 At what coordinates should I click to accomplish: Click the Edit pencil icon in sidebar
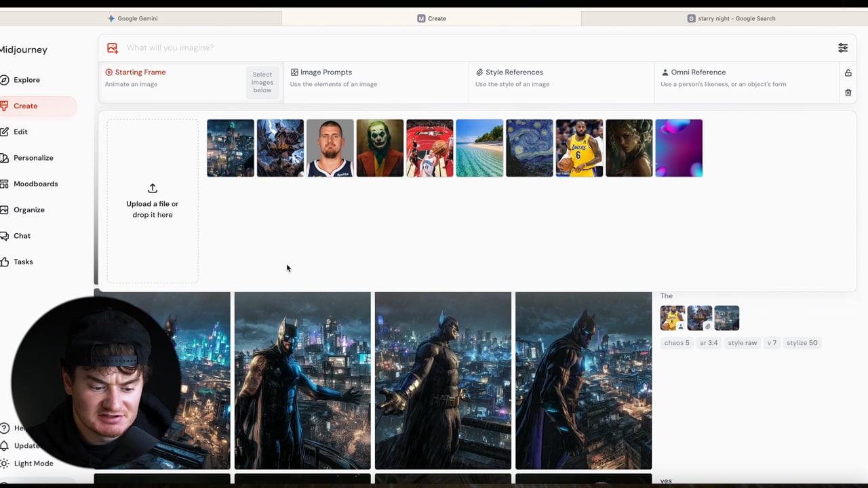(x=4, y=131)
